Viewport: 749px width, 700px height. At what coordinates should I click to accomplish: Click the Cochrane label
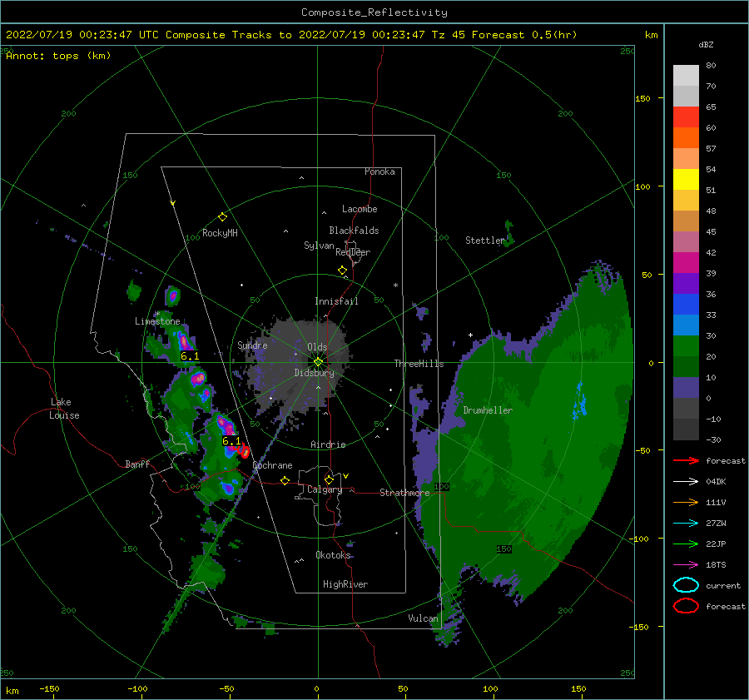272,465
